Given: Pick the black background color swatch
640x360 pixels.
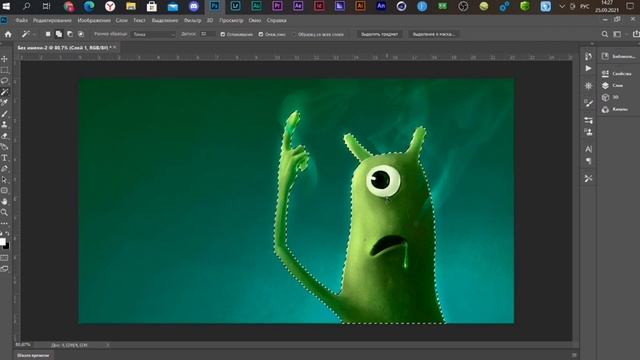Looking at the screenshot, I should 7,246.
